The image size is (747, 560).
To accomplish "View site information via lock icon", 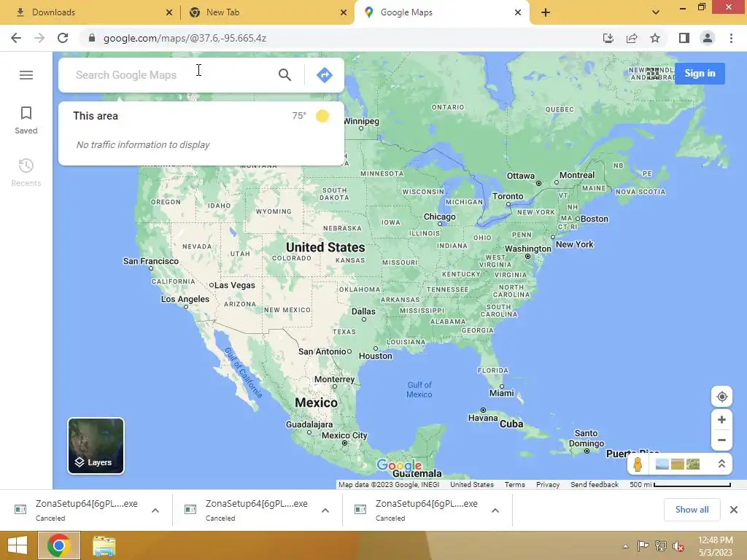I will pos(92,38).
